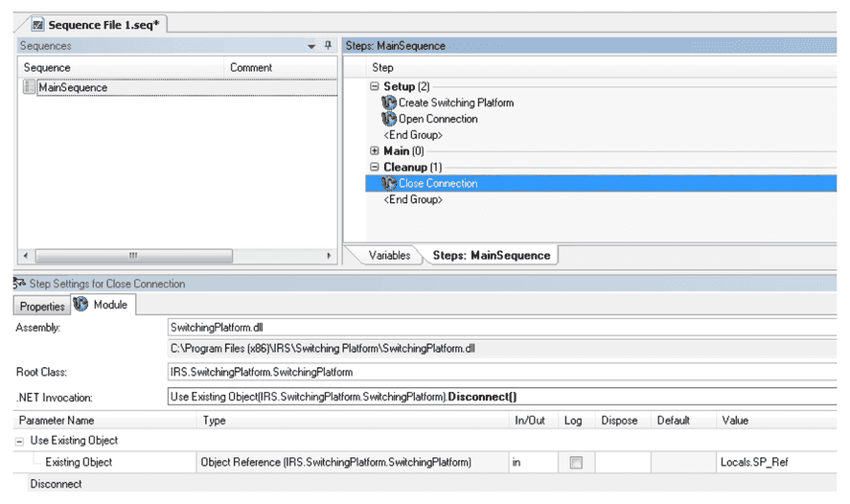Click the Default column header
This screenshot has height=504, width=850.
pyautogui.click(x=683, y=421)
